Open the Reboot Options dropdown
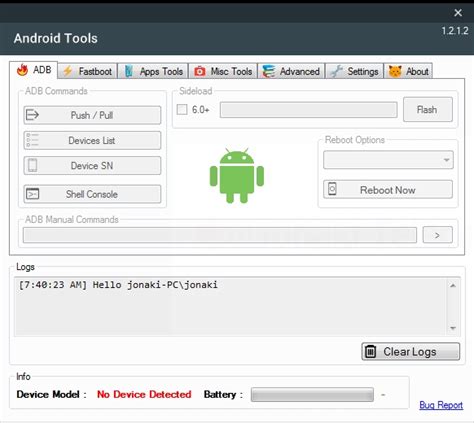 coord(388,160)
